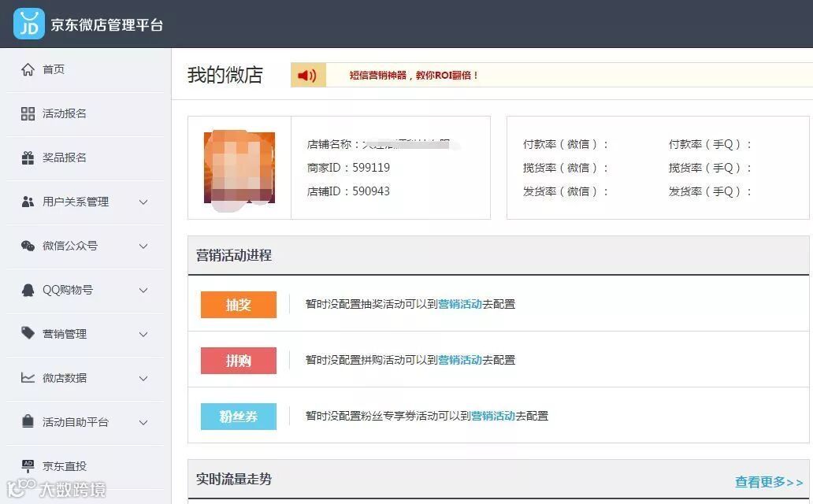
Task: Click the 发货率（微信） label
Action: tap(565, 192)
